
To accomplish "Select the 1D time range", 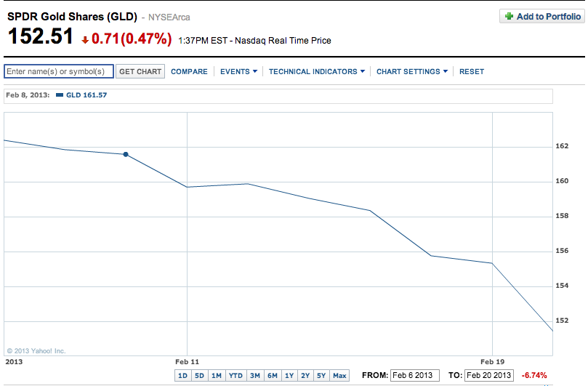I will click(182, 376).
